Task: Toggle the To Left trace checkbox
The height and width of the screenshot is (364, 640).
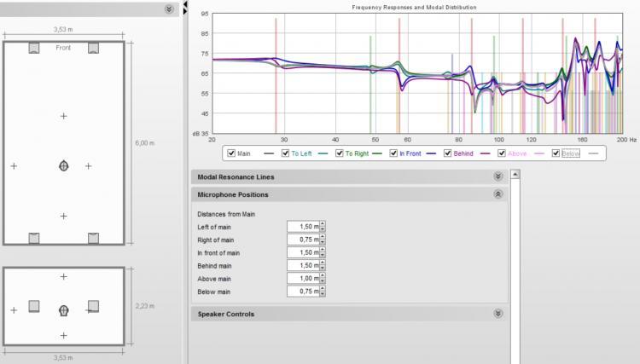Action: point(285,153)
